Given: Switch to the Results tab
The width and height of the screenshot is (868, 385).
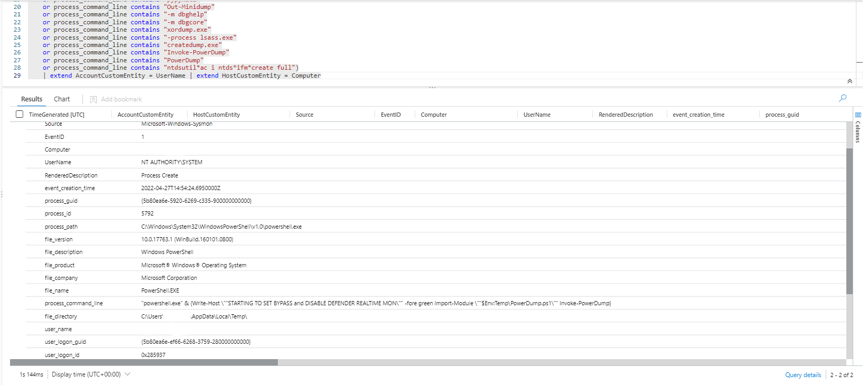Looking at the screenshot, I should 32,99.
